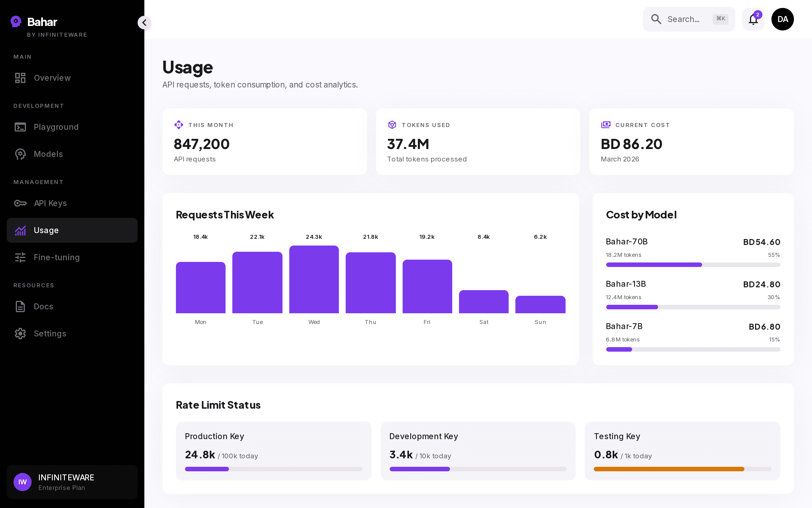Open INFINITEWARE Enterprise Plan account card
Screen dimensions: 812x508
coord(72,482)
